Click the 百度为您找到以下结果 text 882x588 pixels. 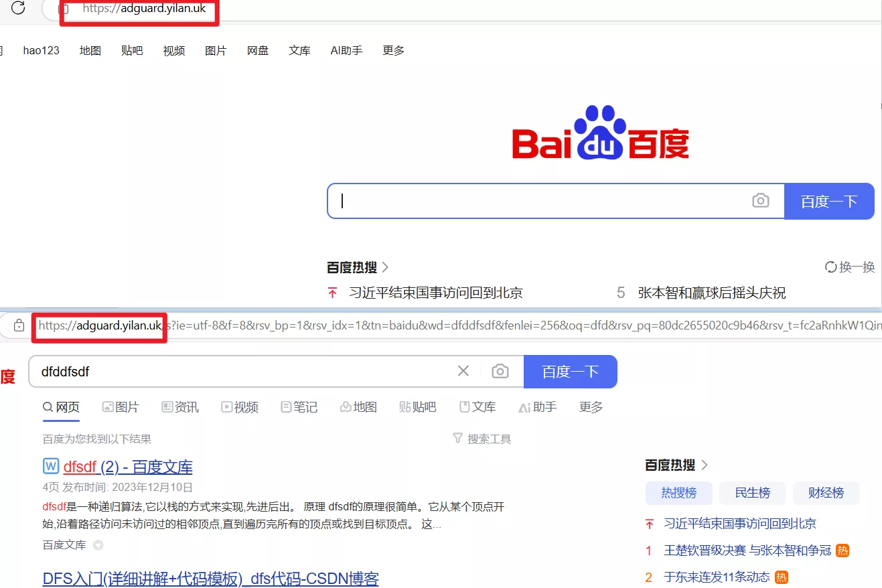tap(97, 439)
